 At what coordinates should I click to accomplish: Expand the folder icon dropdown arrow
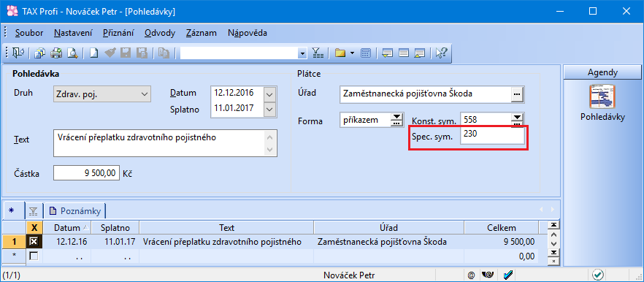click(x=353, y=53)
